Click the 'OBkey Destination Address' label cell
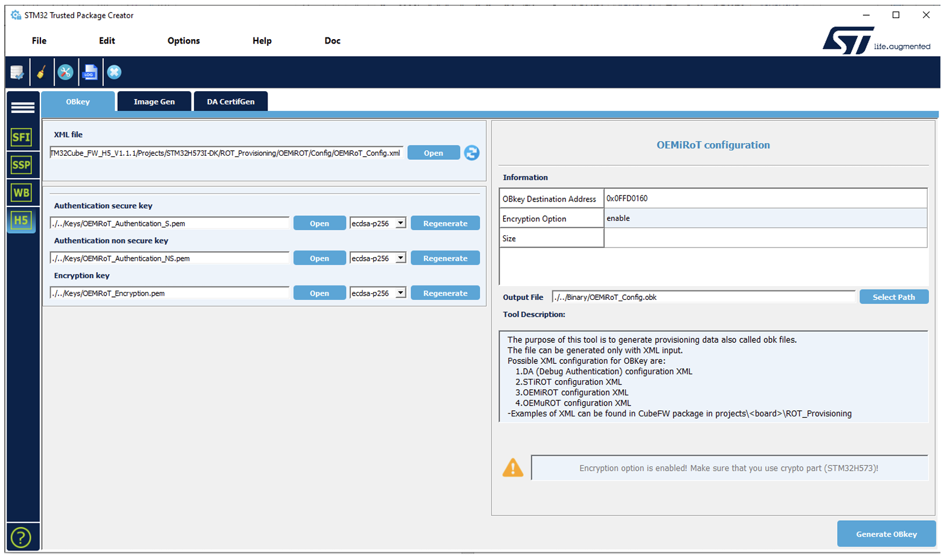Image resolution: width=941 pixels, height=560 pixels. coord(551,199)
